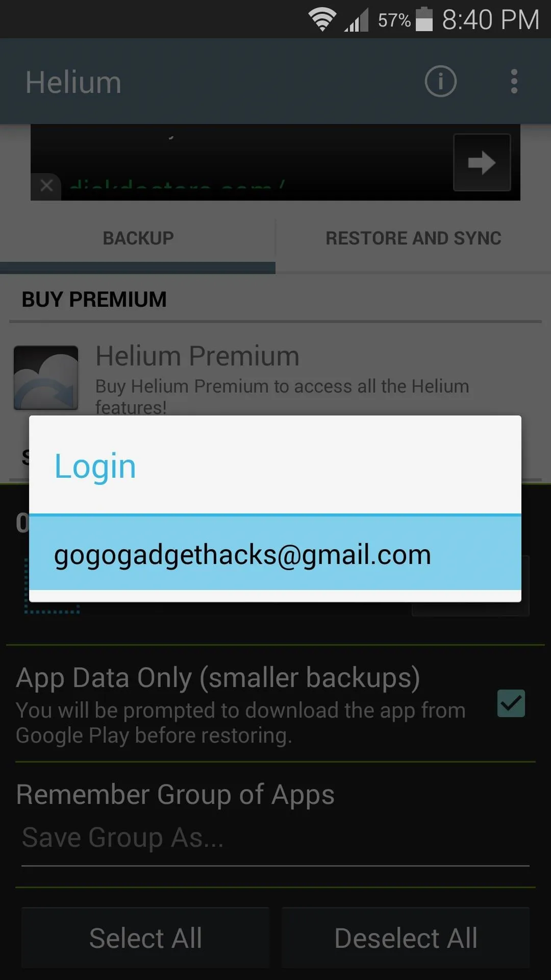Switch to Restore and Sync tab
This screenshot has width=551, height=980.
[413, 238]
